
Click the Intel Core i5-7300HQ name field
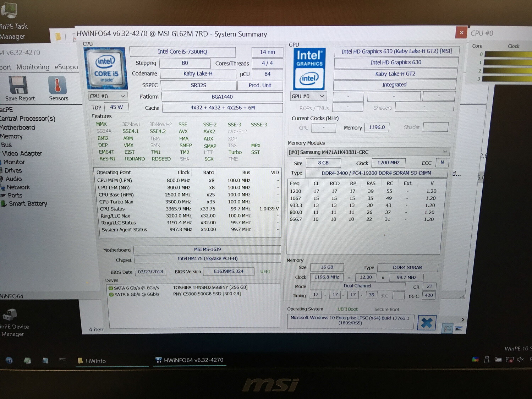[x=182, y=52]
